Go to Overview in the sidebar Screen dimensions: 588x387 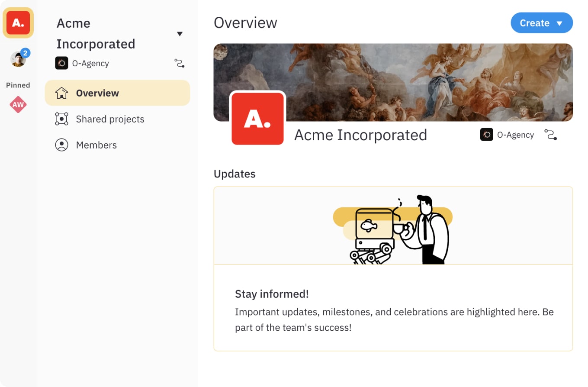[x=117, y=93]
